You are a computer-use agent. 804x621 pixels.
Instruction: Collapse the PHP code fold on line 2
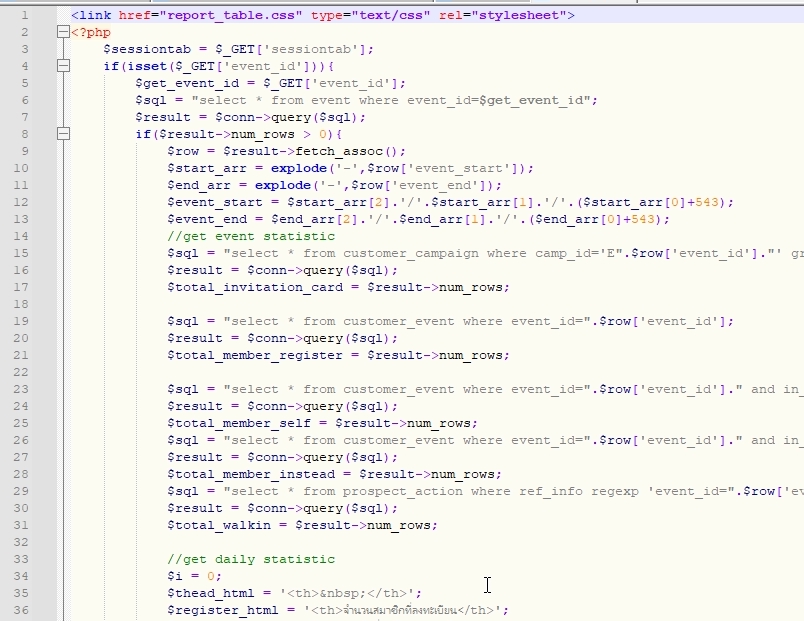pyautogui.click(x=62, y=30)
